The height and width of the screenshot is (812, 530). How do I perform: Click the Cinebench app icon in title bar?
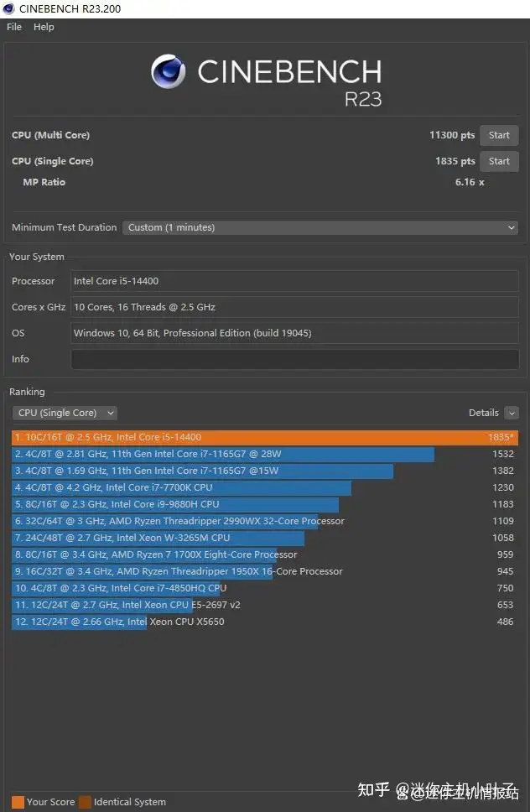[8, 8]
